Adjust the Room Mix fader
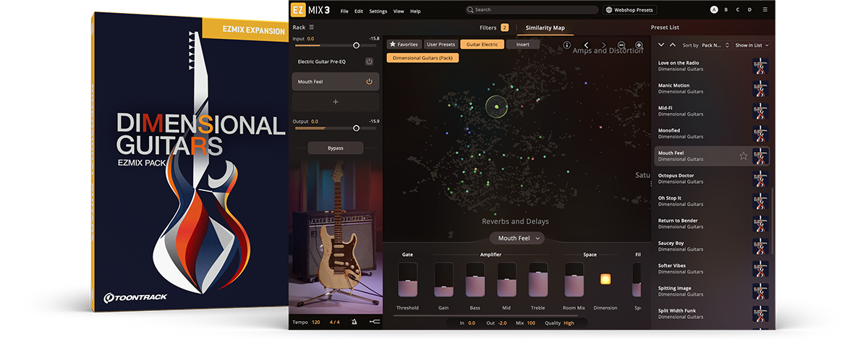This screenshot has height=353, width=868. [x=574, y=279]
